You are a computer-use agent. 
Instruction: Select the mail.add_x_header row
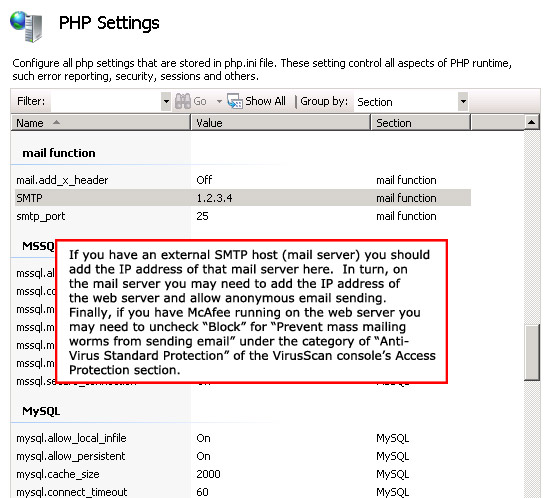[x=242, y=180]
